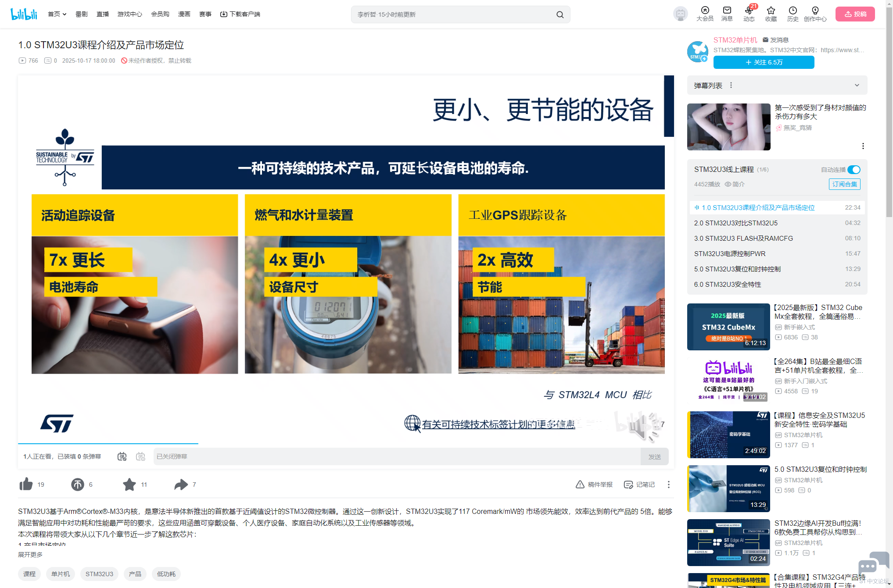The image size is (893, 588).
Task: Open options dots on recommended ad card
Action: click(863, 146)
